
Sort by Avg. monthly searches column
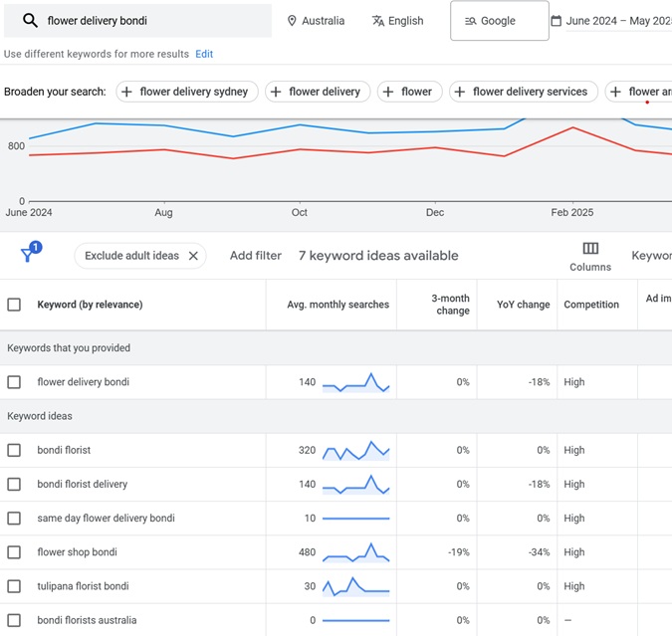coord(337,305)
